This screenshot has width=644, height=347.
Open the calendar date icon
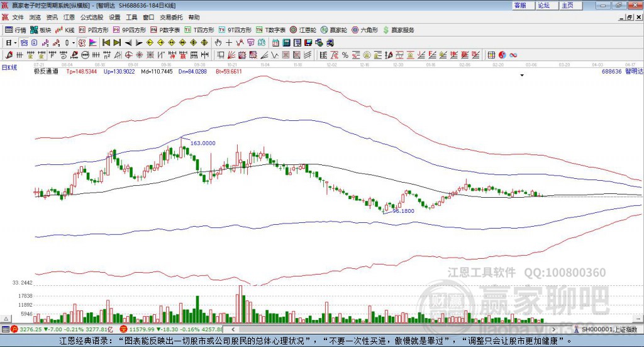[x=275, y=43]
